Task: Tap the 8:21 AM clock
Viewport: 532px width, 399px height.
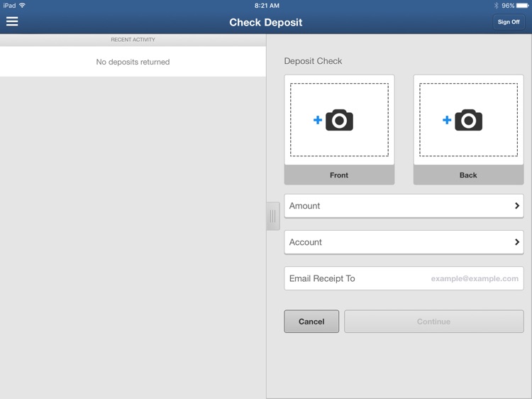Action: click(267, 6)
